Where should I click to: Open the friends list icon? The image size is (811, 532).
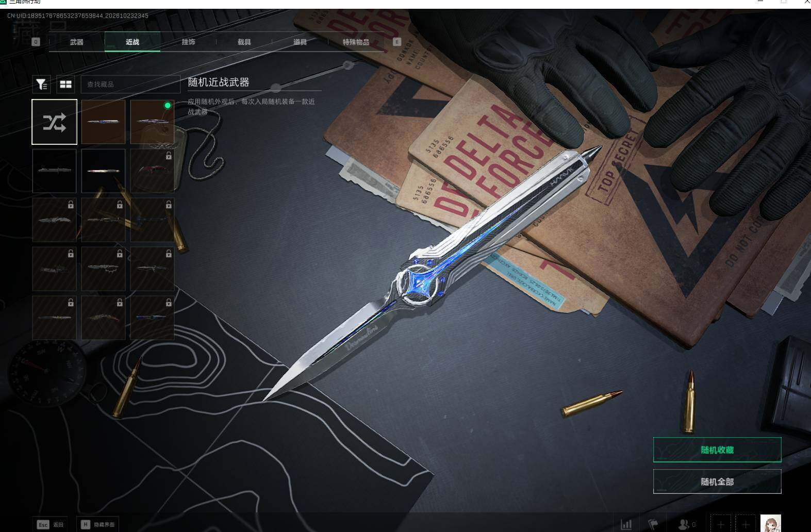point(687,524)
